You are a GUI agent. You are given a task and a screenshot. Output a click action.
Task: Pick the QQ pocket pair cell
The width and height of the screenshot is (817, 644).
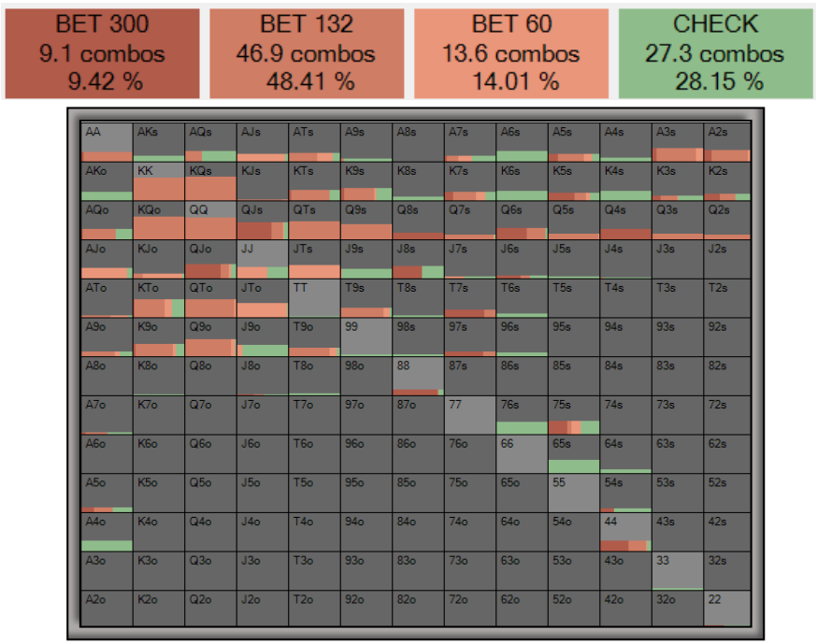[x=210, y=221]
